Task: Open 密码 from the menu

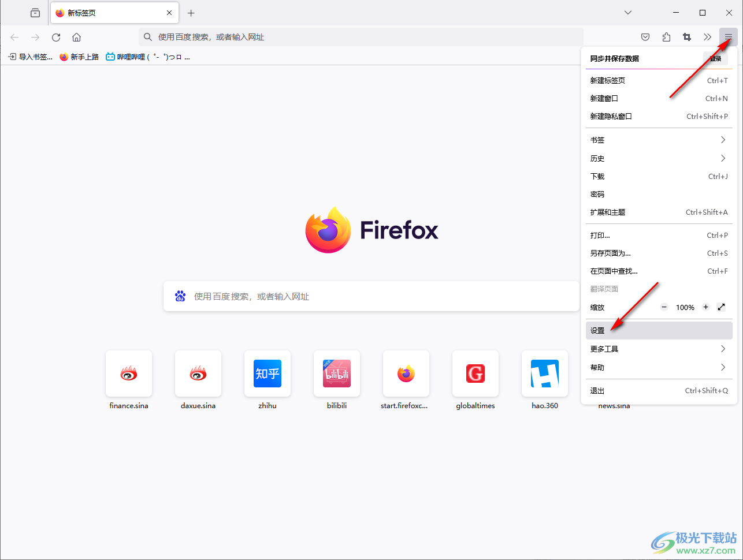Action: (659, 195)
